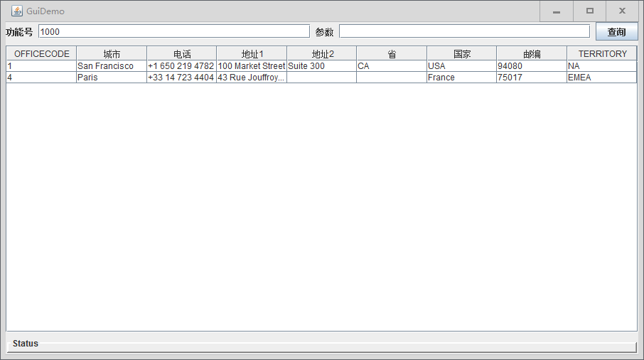Select the 地址1 column header

pos(252,54)
